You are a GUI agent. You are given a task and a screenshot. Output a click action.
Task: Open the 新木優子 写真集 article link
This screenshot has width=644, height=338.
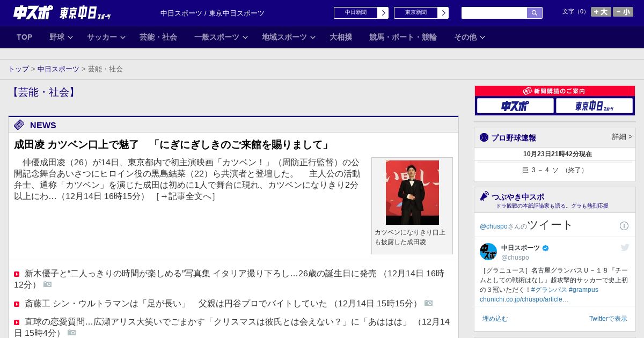[229, 279]
